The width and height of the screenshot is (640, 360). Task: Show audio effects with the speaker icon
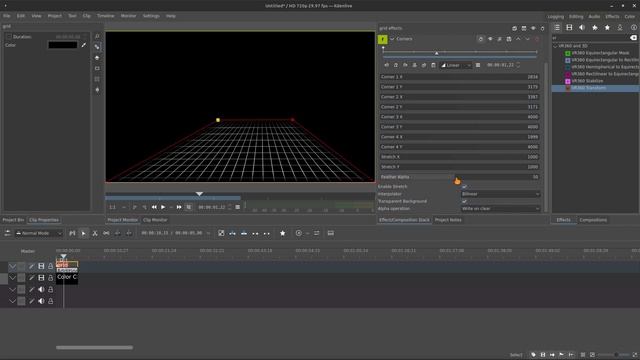coord(582,27)
